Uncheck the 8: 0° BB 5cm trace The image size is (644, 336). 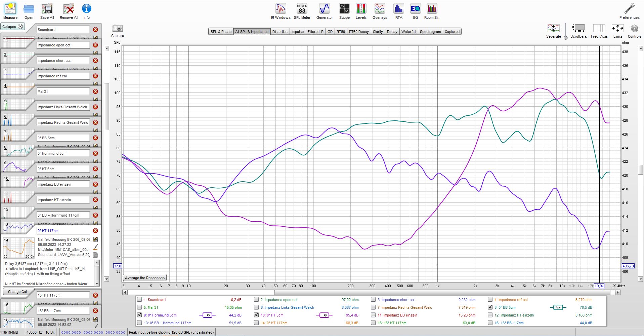pos(490,307)
